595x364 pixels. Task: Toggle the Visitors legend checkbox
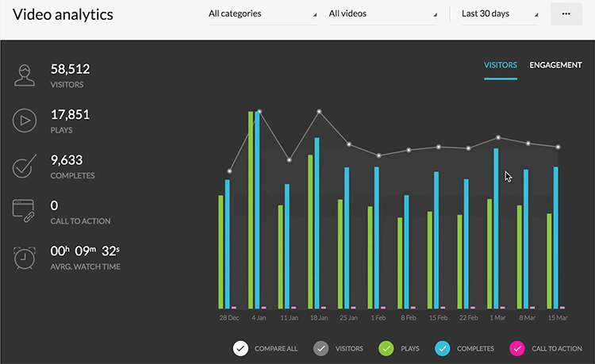tap(321, 348)
